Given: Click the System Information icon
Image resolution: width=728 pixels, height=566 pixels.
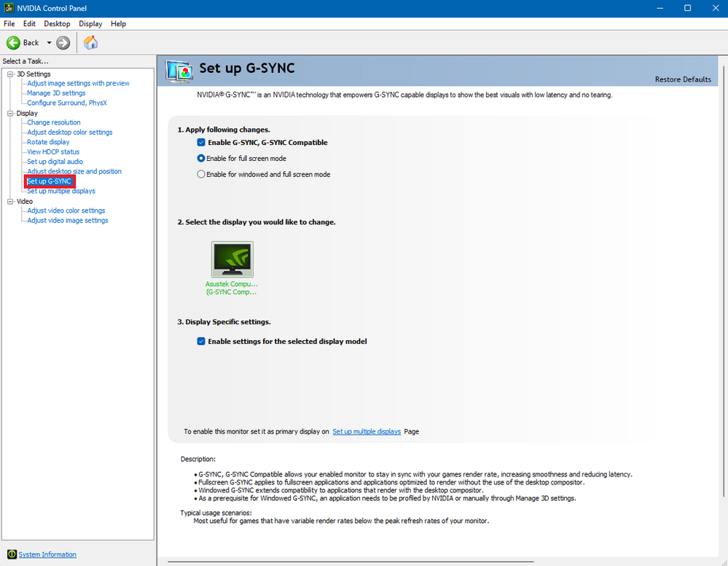Looking at the screenshot, I should pos(12,554).
